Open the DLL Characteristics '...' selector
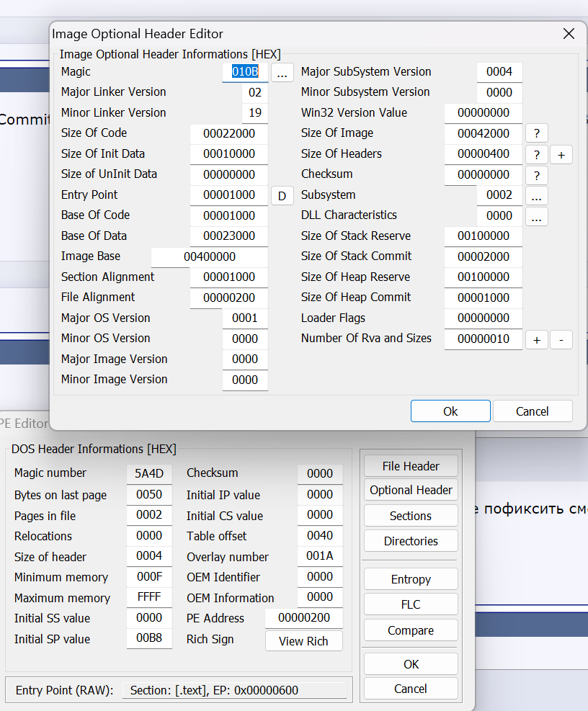This screenshot has width=588, height=711. point(536,217)
